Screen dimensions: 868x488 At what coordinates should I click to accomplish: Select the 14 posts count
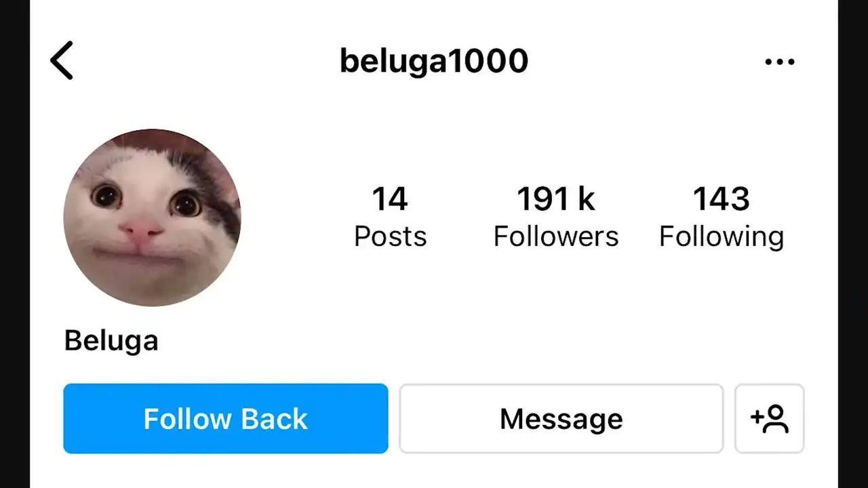coord(390,199)
